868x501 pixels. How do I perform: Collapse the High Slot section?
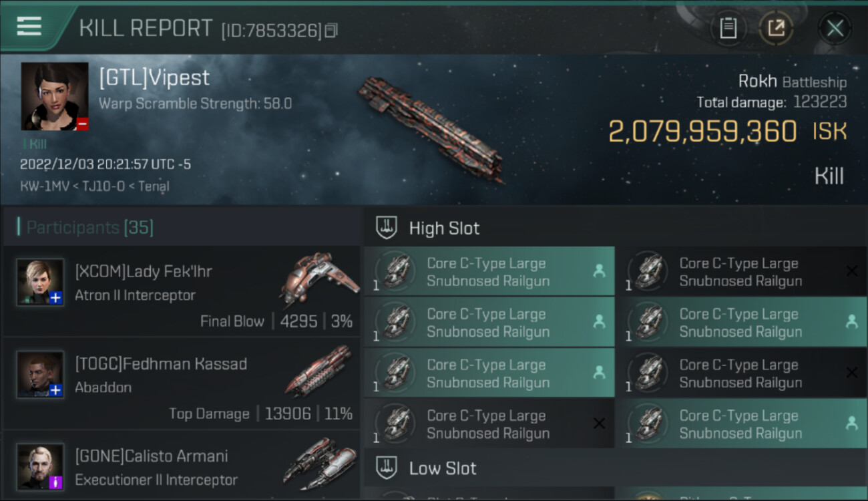444,228
